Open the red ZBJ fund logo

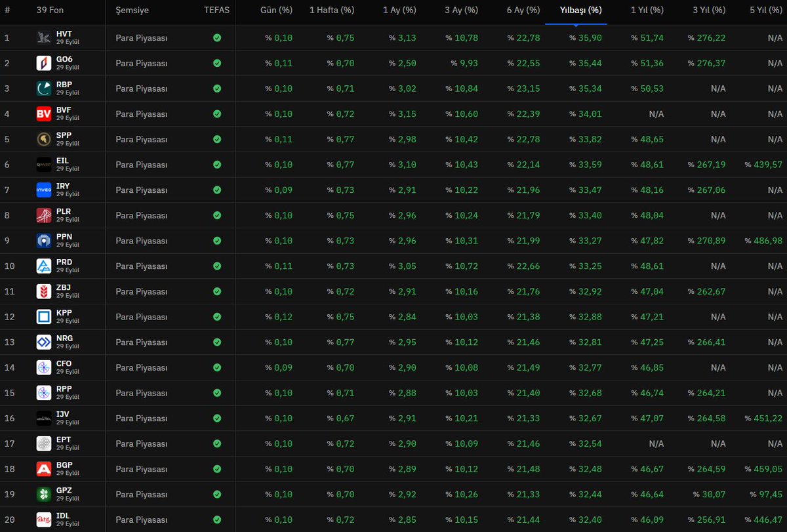[x=44, y=291]
